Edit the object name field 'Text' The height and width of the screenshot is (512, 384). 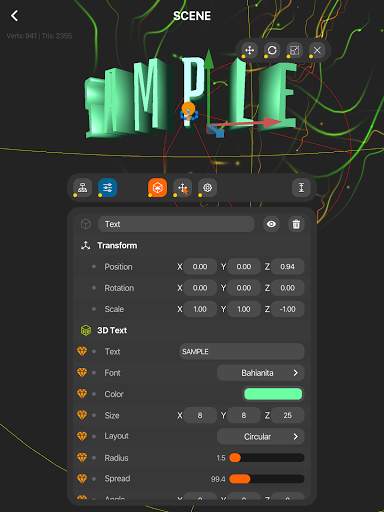point(176,224)
